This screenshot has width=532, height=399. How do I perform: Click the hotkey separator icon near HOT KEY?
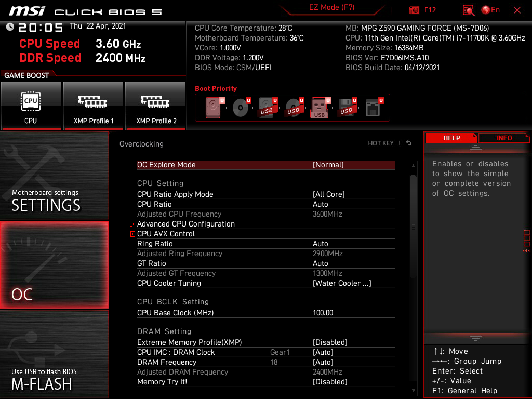click(400, 143)
